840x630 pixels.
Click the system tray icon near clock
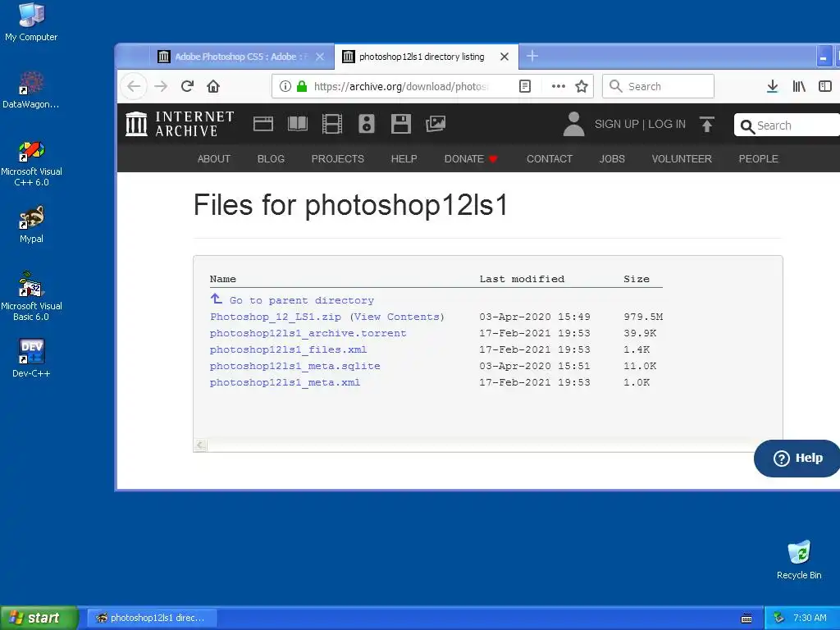[x=779, y=618]
